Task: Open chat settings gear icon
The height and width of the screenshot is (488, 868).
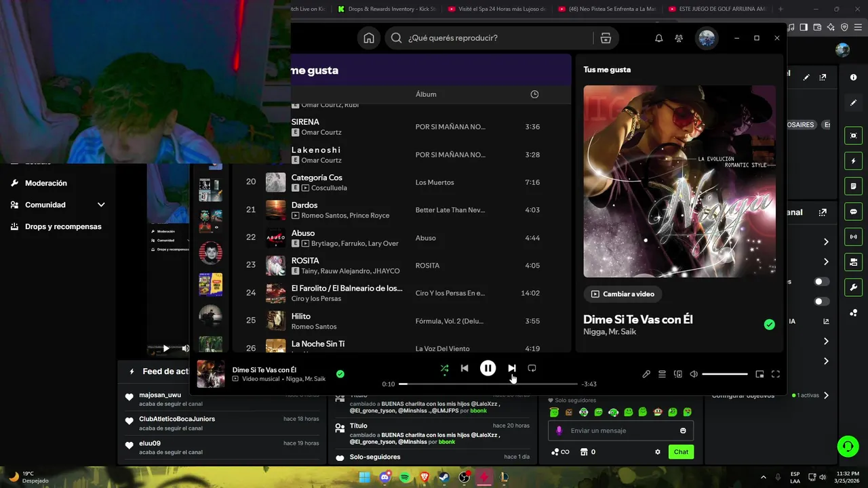Action: tap(657, 452)
